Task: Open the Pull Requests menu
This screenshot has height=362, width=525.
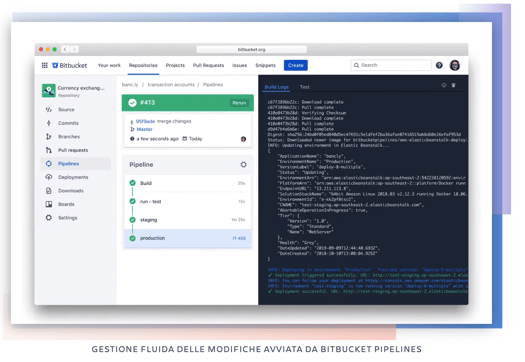Action: (208, 65)
